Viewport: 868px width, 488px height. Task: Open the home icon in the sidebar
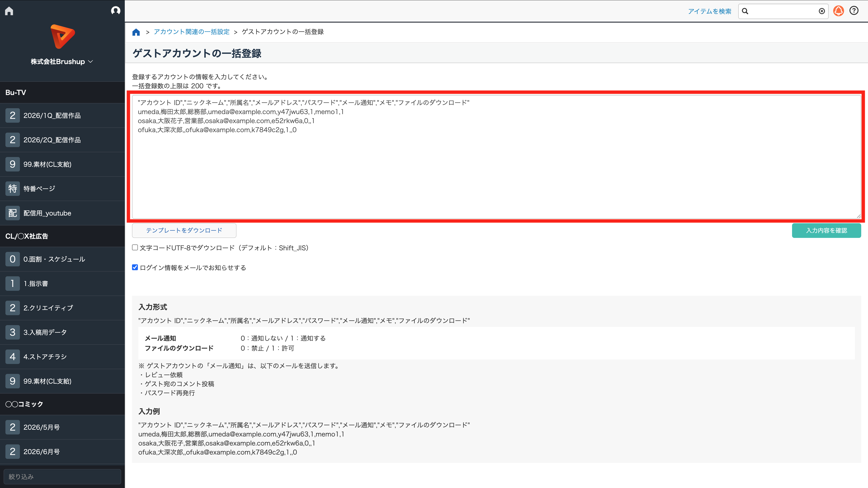9,11
